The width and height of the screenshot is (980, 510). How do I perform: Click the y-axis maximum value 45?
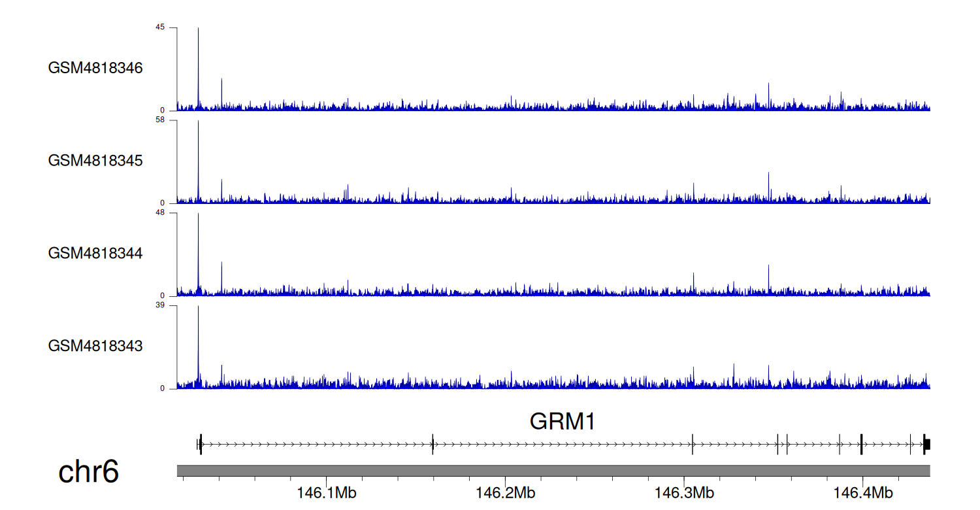pyautogui.click(x=160, y=27)
